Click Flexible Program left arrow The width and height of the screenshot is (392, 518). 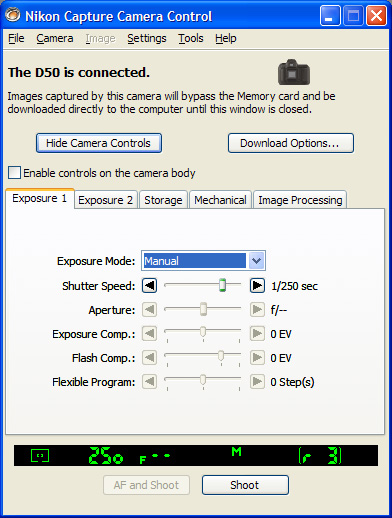point(149,382)
